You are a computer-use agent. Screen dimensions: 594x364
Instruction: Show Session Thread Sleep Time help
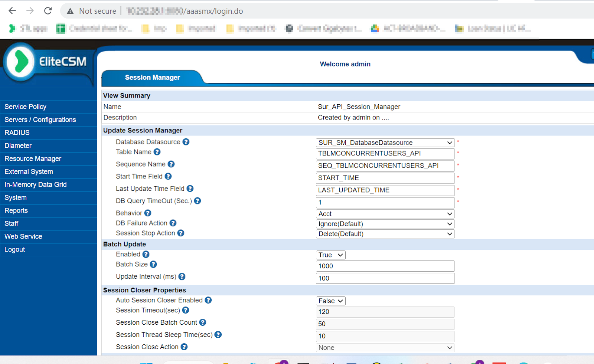(218, 335)
